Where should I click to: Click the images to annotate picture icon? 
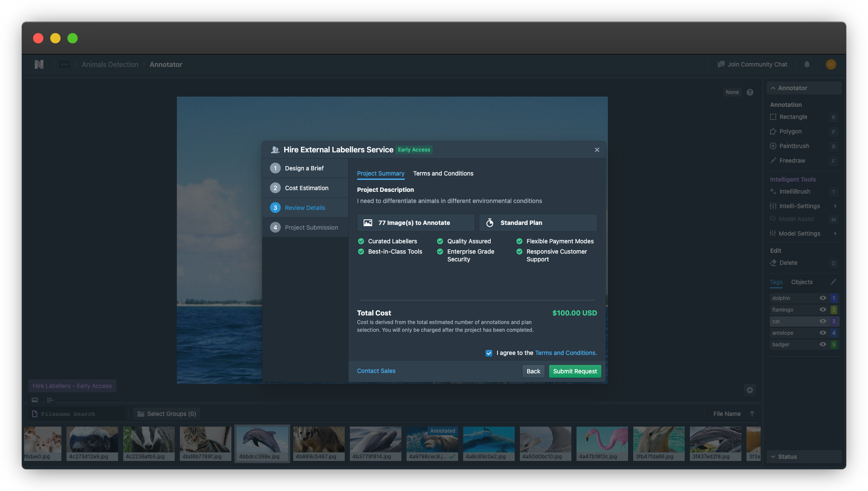click(x=368, y=223)
